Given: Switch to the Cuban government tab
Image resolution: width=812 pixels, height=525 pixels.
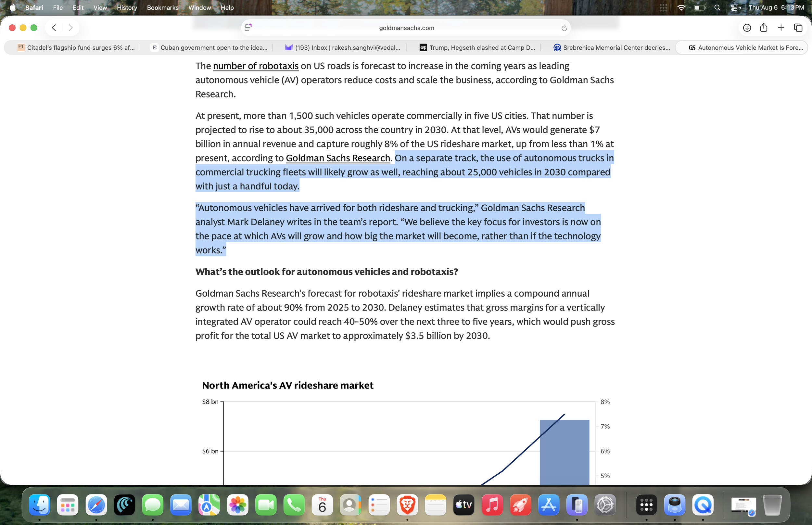Looking at the screenshot, I should click(x=209, y=48).
